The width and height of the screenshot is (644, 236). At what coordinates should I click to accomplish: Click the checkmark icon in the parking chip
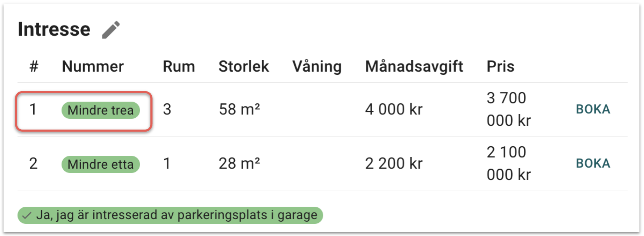[27, 215]
